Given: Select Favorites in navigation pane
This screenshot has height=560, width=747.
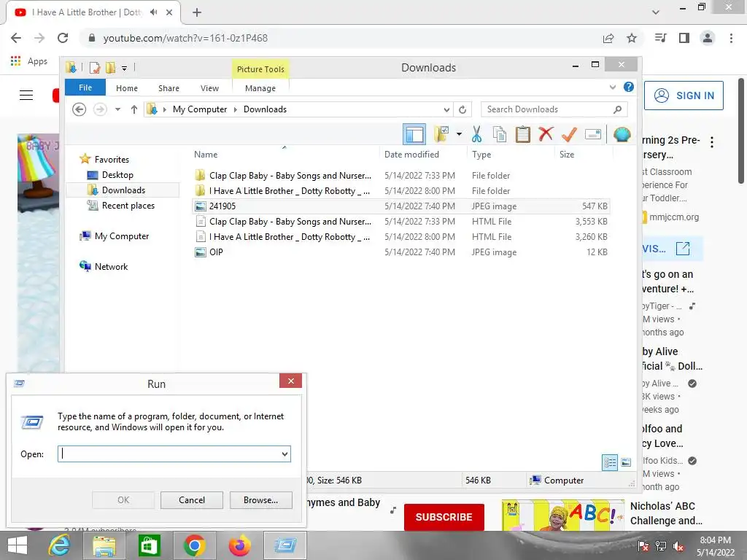Looking at the screenshot, I should tap(112, 160).
